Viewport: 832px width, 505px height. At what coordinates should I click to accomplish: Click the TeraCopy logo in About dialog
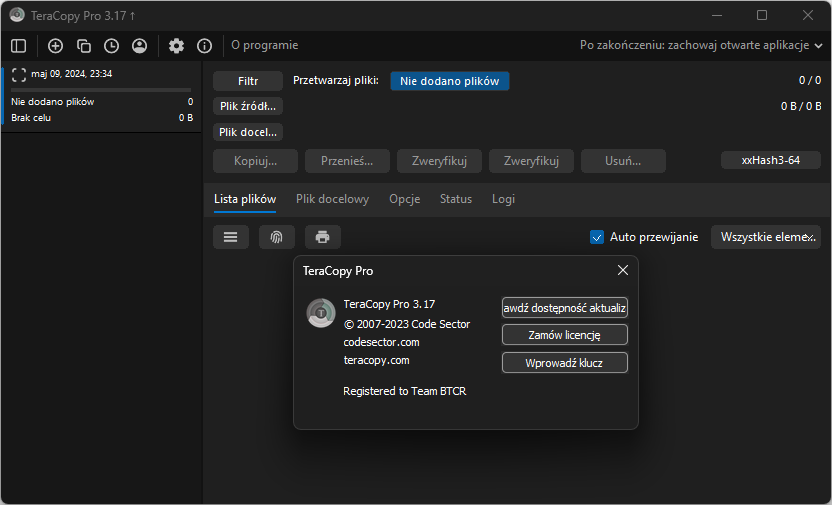[320, 313]
